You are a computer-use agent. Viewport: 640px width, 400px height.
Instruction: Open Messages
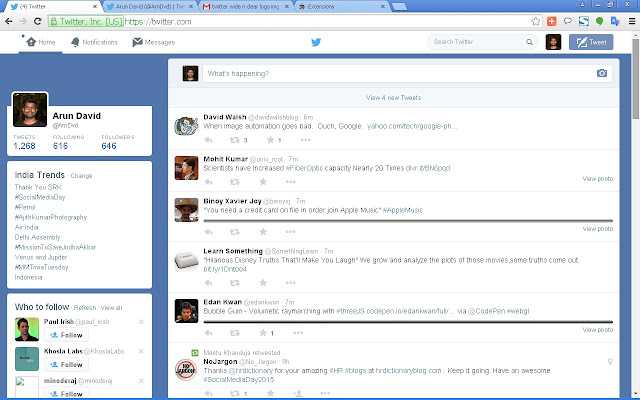(x=153, y=42)
